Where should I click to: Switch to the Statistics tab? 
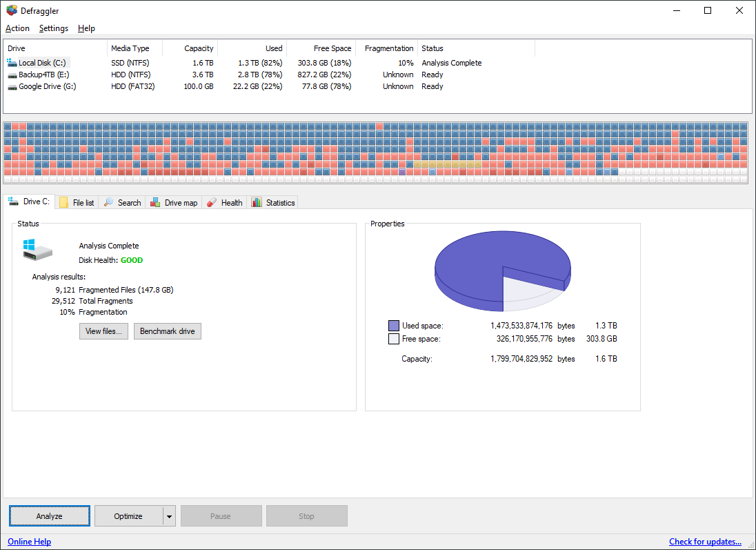pyautogui.click(x=273, y=203)
